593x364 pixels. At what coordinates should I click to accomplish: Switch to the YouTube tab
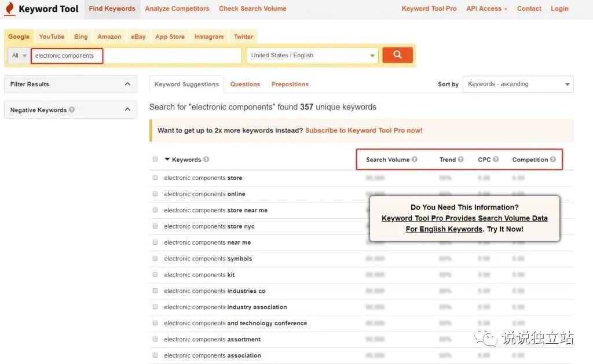pyautogui.click(x=52, y=36)
